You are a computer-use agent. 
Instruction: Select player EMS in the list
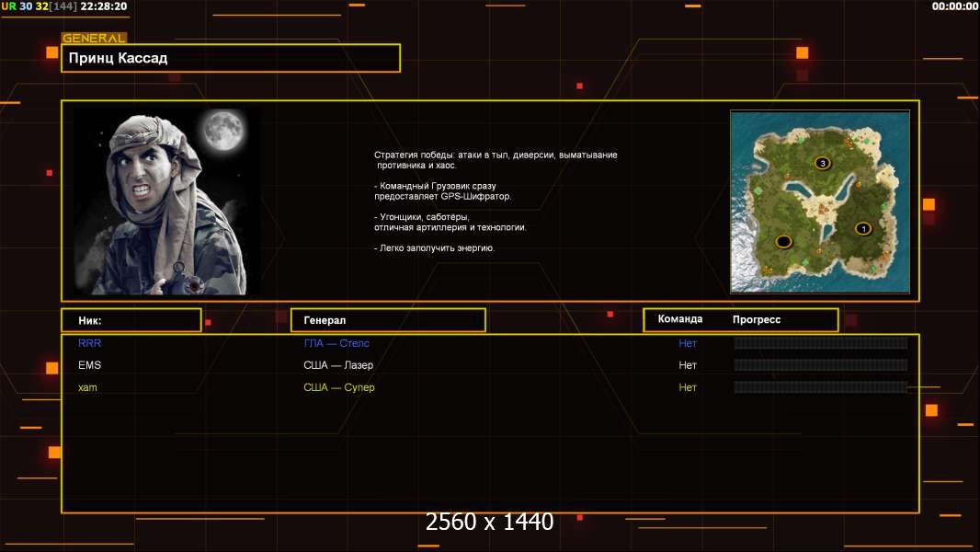point(90,365)
